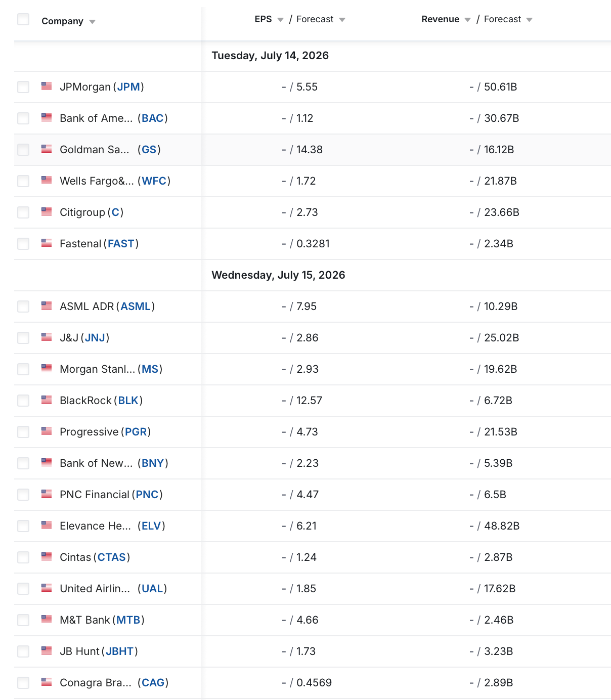Viewport: 611px width, 700px height.
Task: Check the box for the Wells Fargo row
Action: point(23,181)
